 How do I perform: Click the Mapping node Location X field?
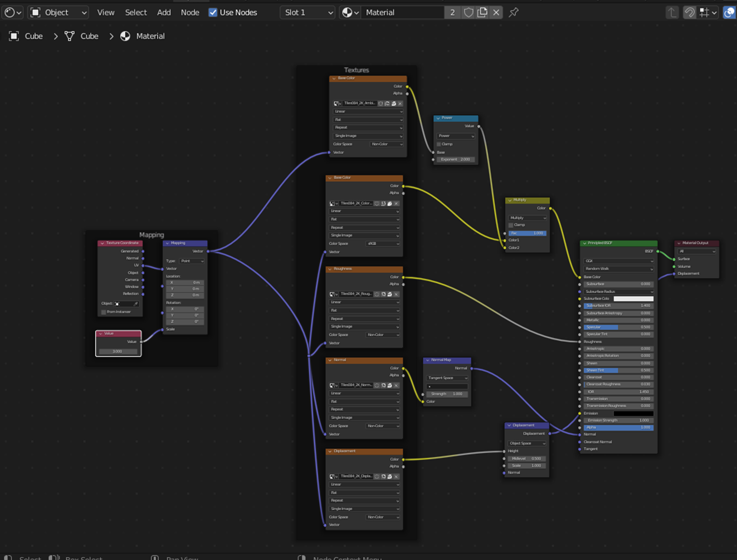185,283
